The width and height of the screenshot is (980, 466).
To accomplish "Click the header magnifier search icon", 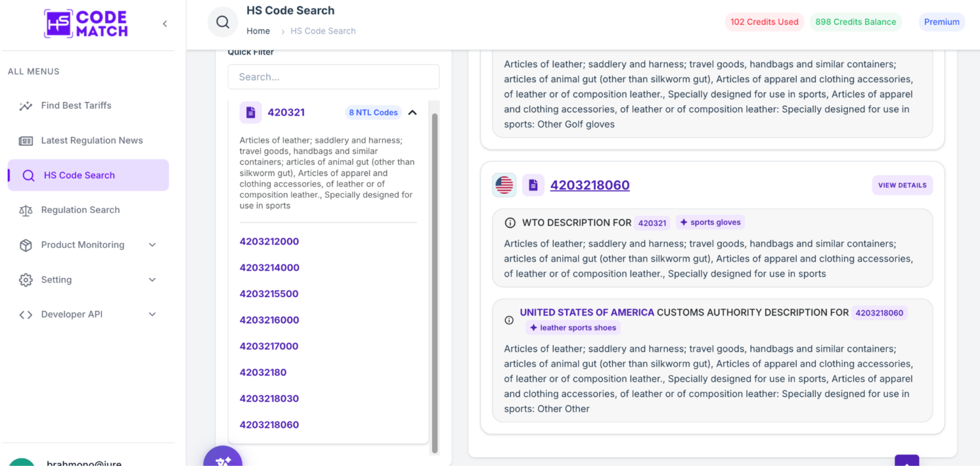I will [223, 22].
